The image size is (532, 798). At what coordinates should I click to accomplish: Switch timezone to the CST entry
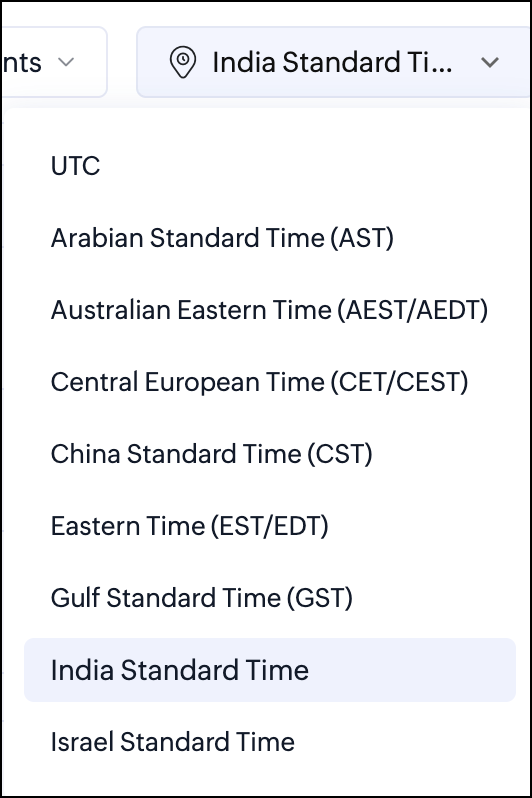click(x=270, y=454)
